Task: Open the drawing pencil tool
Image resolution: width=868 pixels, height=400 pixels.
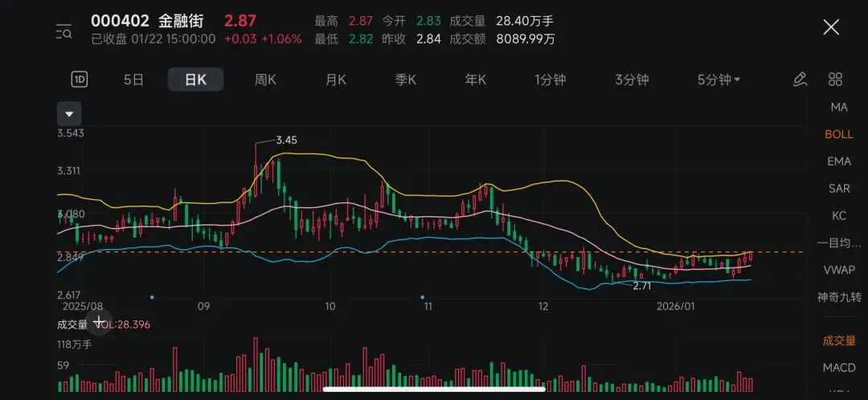Action: [800, 80]
